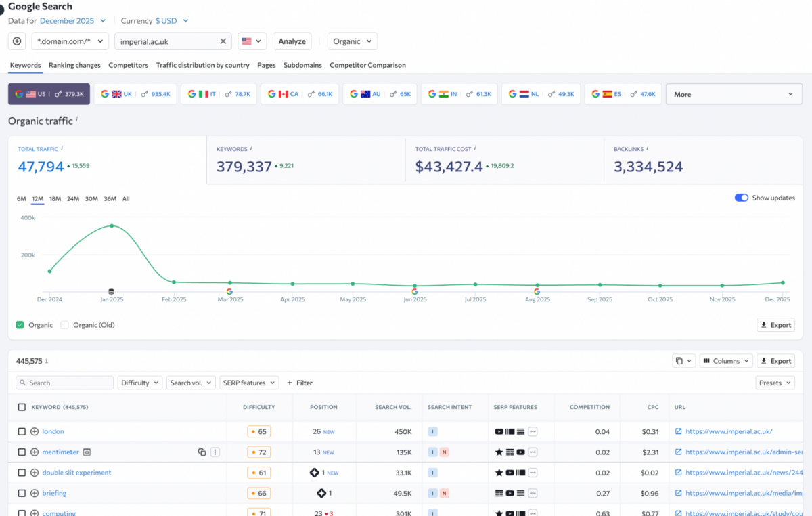The height and width of the screenshot is (516, 812).
Task: Click the featured snippet icon in briefing position
Action: click(x=321, y=493)
